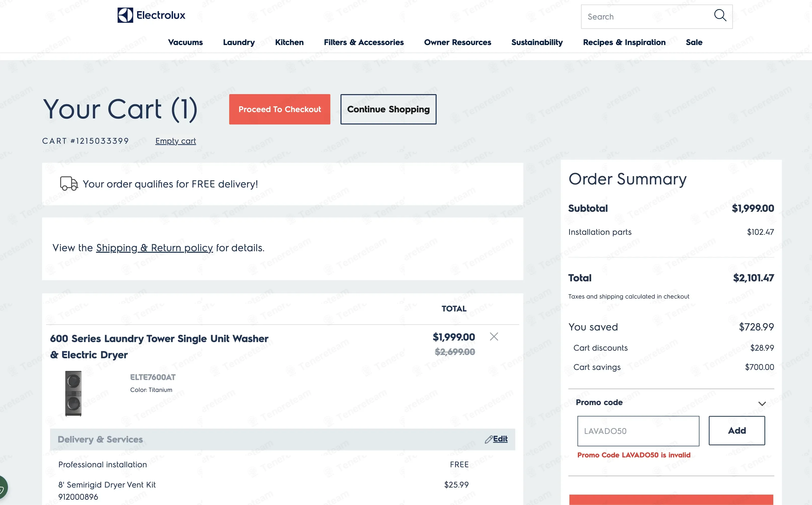Open the chat widget bubble
Screen dimensions: 812x505
pyautogui.click(x=3, y=488)
